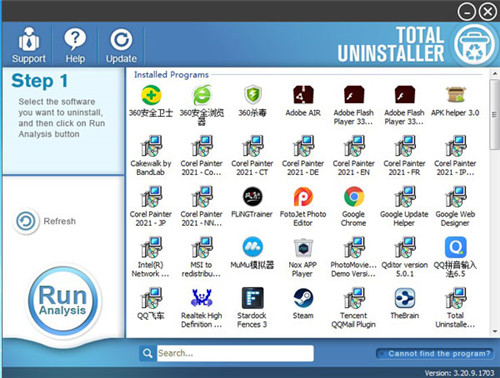Select Qditor version 5.0.1 entry
500x378 pixels.
[404, 257]
